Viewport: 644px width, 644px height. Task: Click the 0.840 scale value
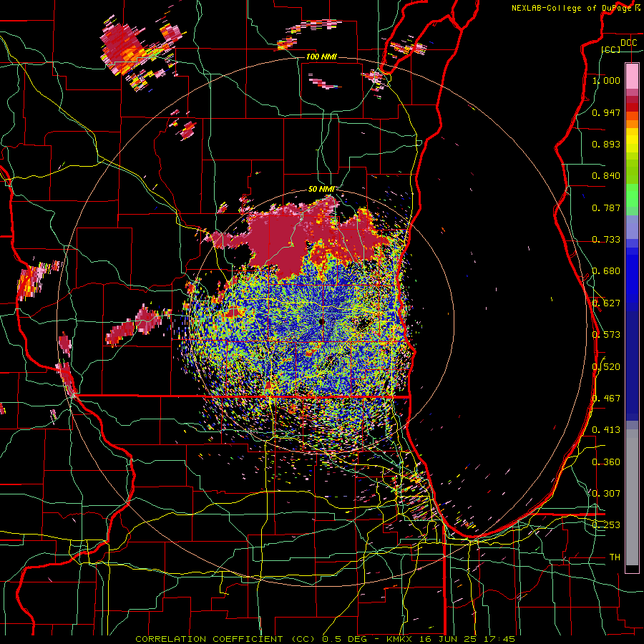606,176
